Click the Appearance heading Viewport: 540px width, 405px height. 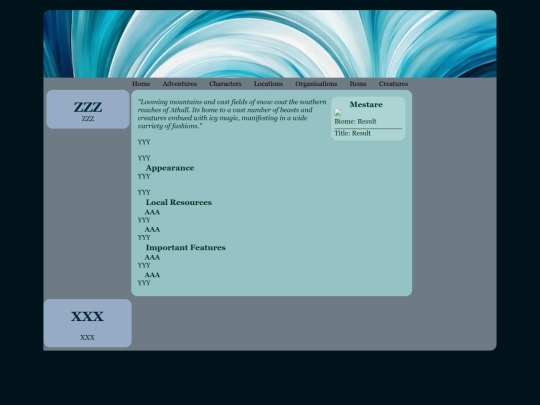click(x=170, y=168)
